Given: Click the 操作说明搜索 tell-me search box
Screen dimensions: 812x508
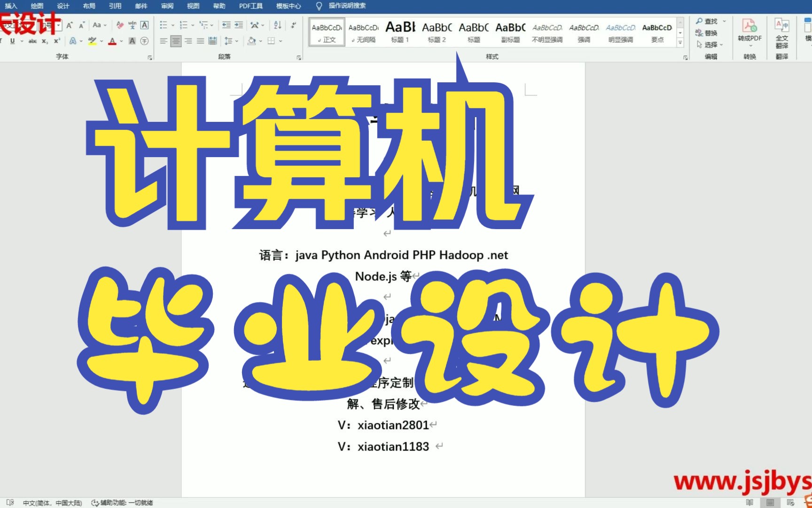Looking at the screenshot, I should coord(347,6).
